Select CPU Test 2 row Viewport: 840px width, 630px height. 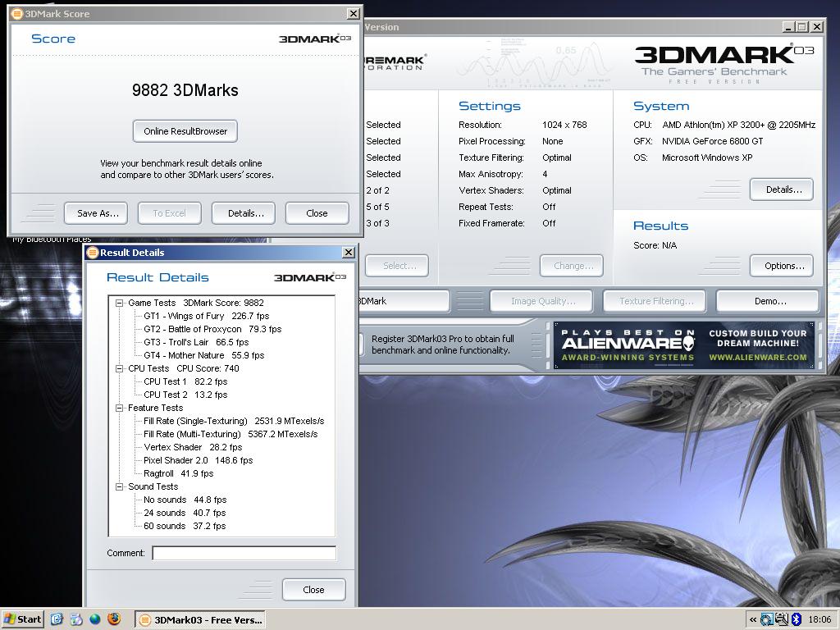185,395
